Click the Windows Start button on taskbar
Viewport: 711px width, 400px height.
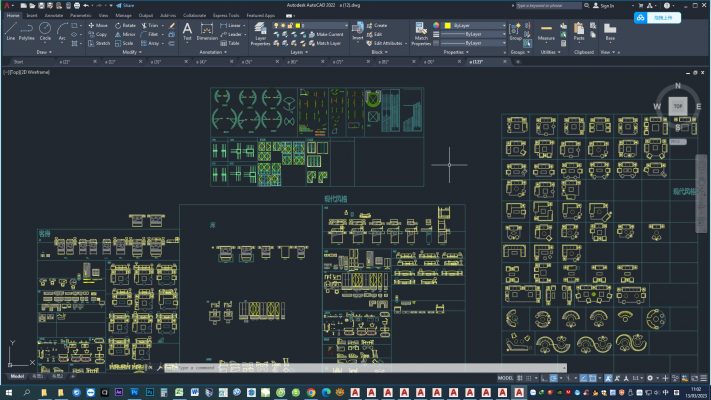[x=8, y=393]
